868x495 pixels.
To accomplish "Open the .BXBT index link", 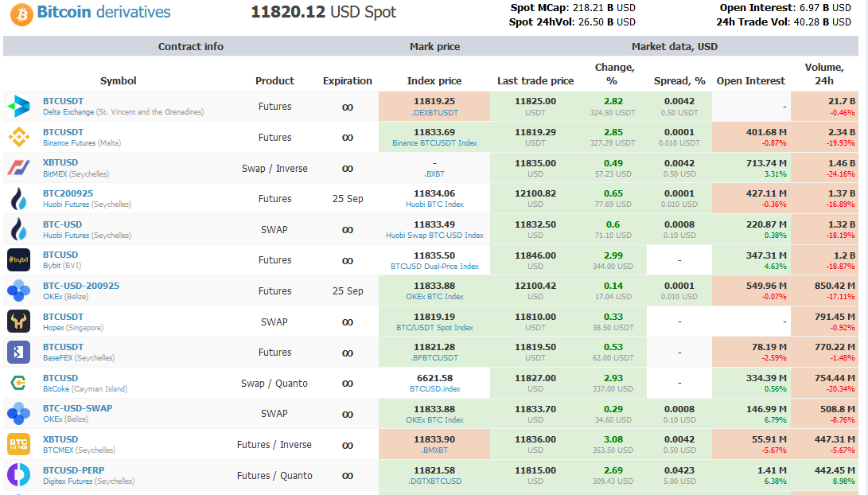I will 434,173.
